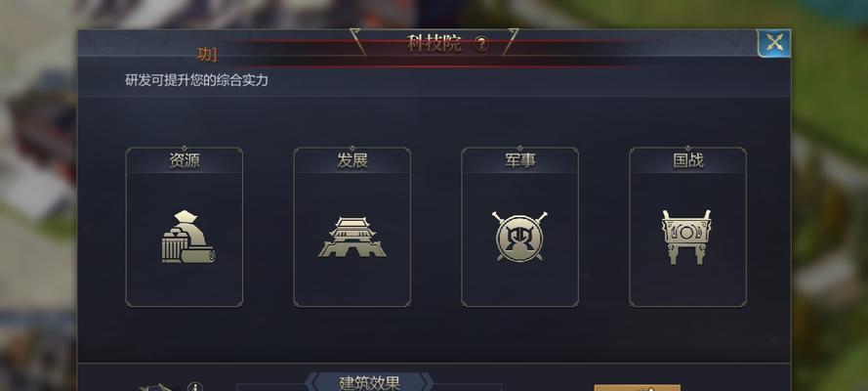Close the 科技院 panel with X
This screenshot has width=868, height=391.
point(774,43)
